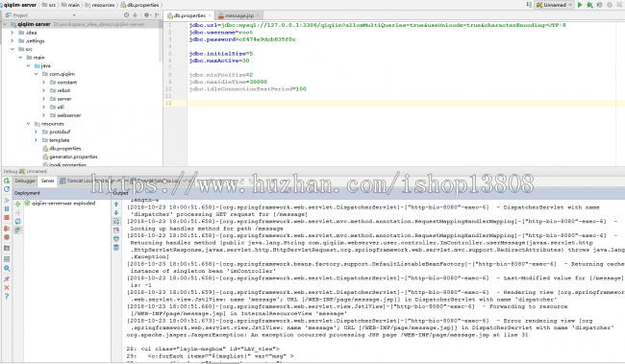Viewport: 625px width, 364px height.
Task: Open Project panel settings gear
Action: [x=147, y=15]
